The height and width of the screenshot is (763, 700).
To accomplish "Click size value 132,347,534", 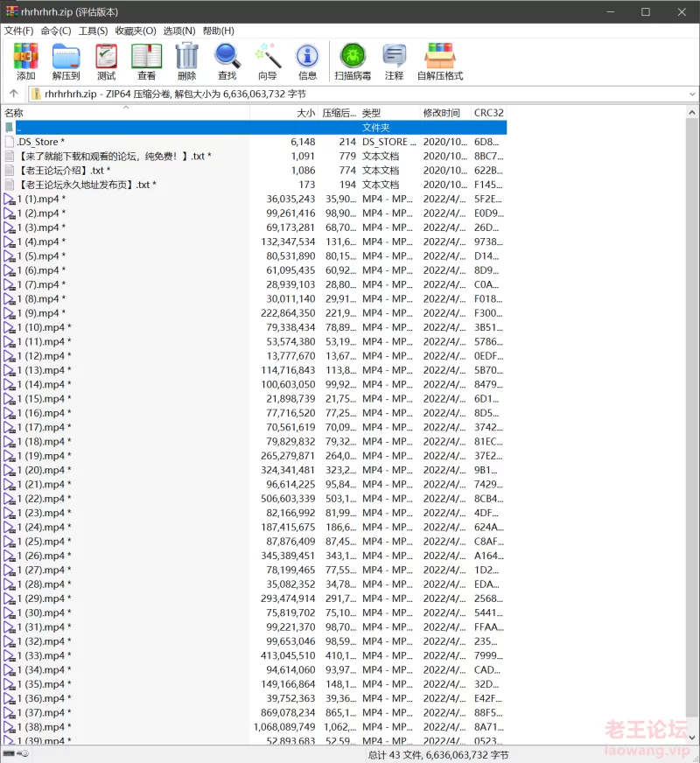I will tap(288, 241).
